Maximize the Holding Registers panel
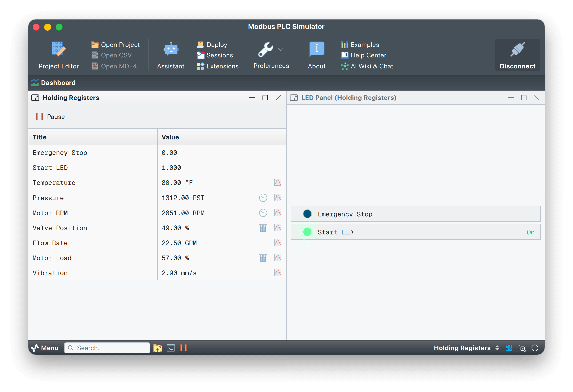Screen dimensions: 573x392 pyautogui.click(x=265, y=98)
